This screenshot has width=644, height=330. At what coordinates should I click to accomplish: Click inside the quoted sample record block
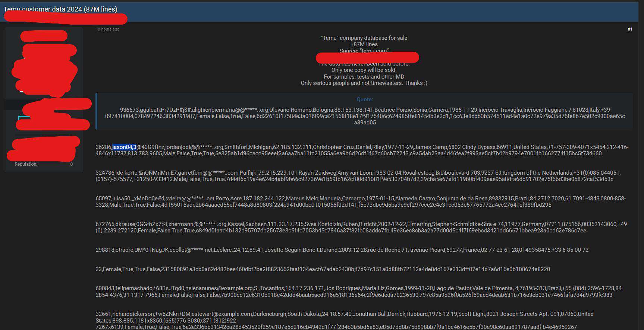pyautogui.click(x=364, y=116)
